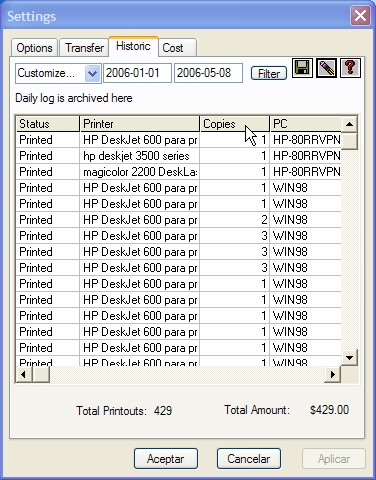376x480 pixels.
Task: Click the horizontal scrollbar left arrow
Action: (24, 374)
